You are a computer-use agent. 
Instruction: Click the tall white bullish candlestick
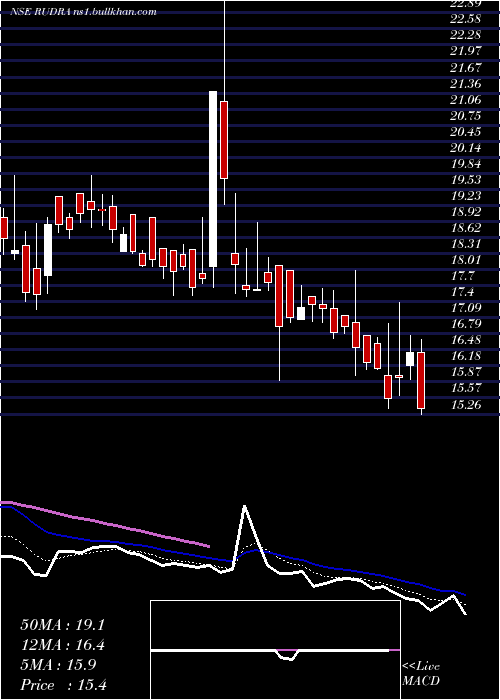pyautogui.click(x=213, y=179)
